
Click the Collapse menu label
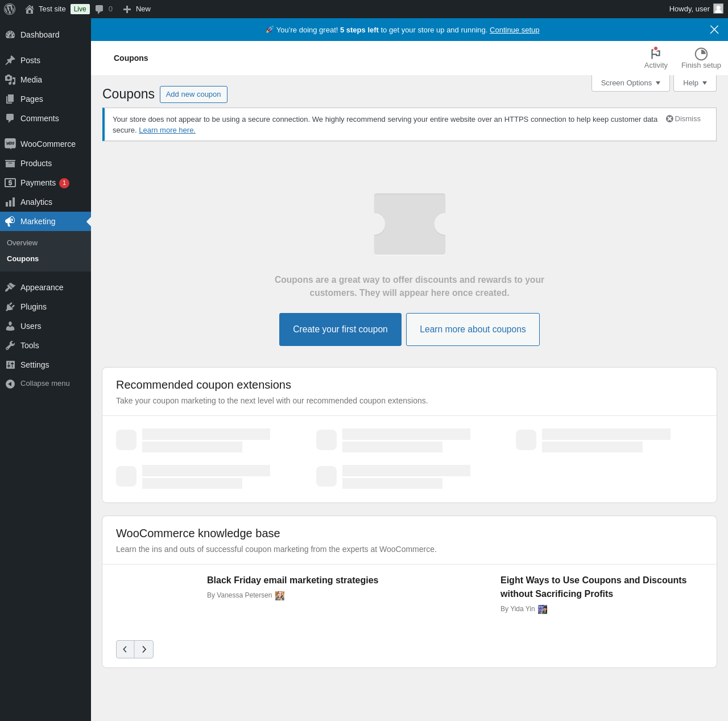point(45,384)
